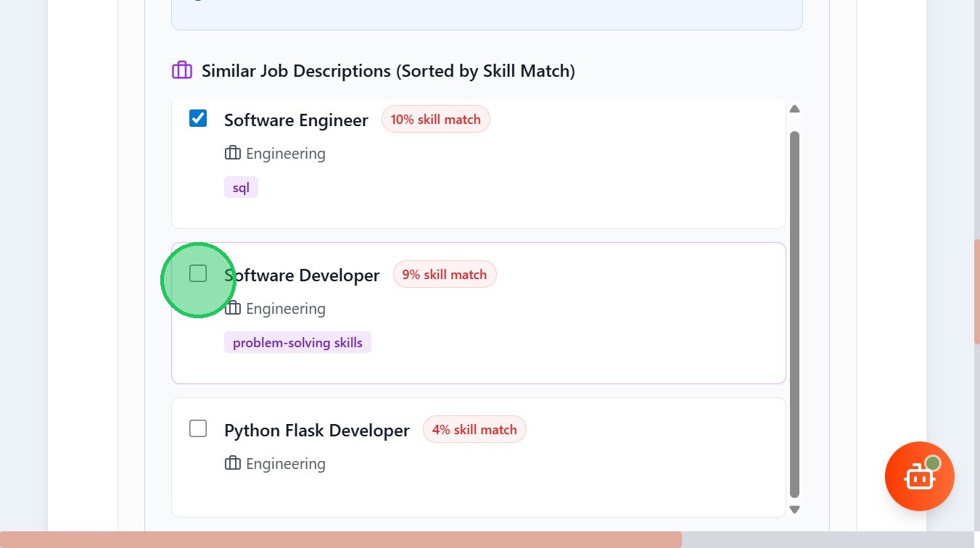Click the Software Developer briefcase icon

(x=232, y=308)
